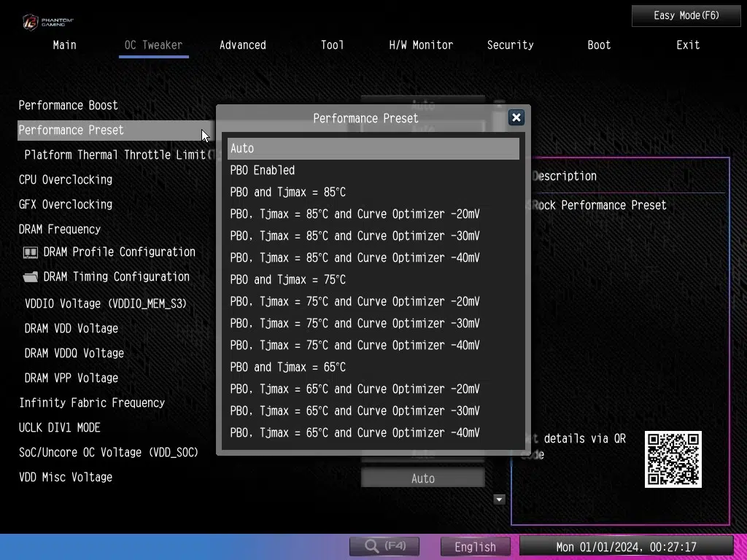This screenshot has height=560, width=747.
Task: Switch to the Advanced tab
Action: coord(242,45)
